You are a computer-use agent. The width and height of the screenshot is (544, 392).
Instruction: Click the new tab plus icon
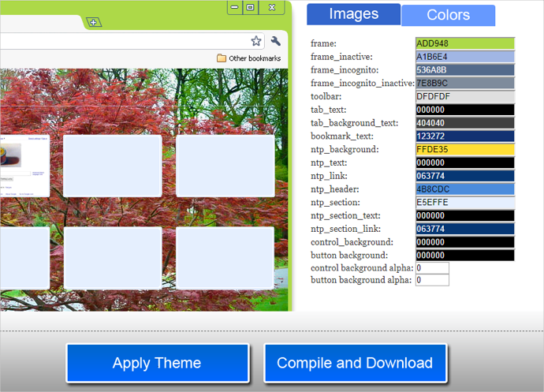pyautogui.click(x=93, y=22)
